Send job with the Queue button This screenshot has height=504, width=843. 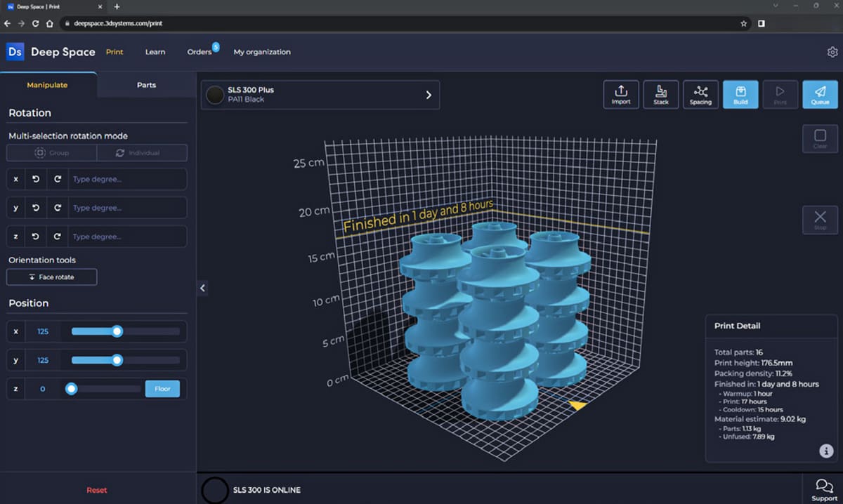point(820,94)
